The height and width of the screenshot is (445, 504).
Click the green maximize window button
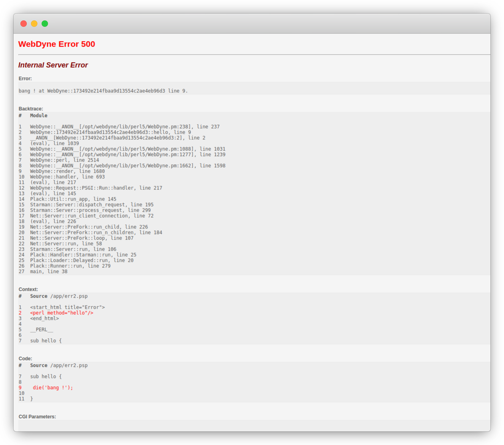(45, 24)
